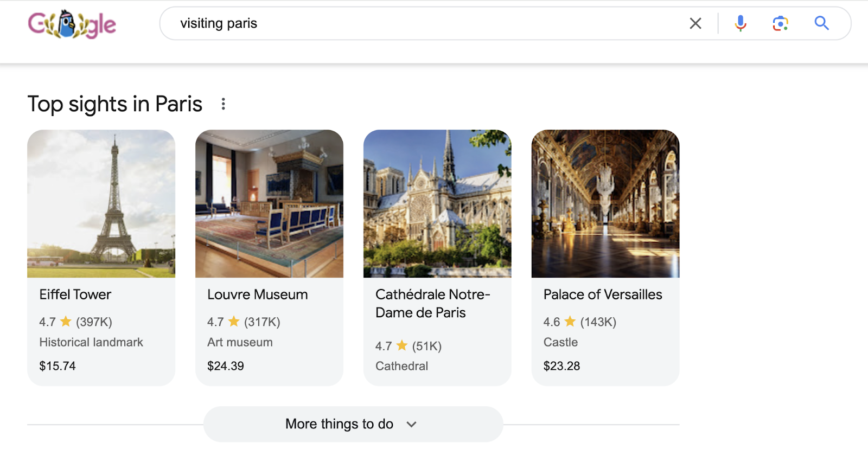Click the Top sights in Paris heading

[x=115, y=104]
